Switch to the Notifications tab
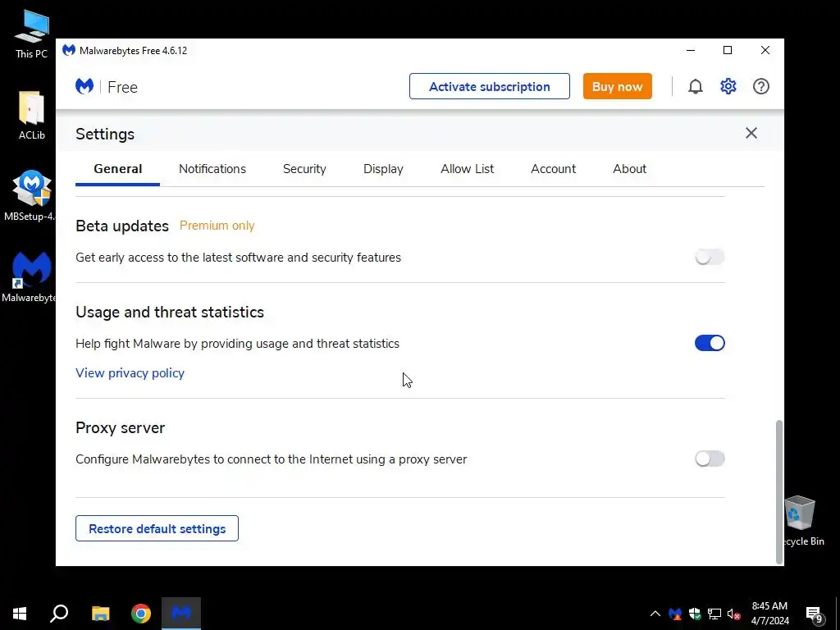Viewport: 840px width, 630px height. point(212,169)
